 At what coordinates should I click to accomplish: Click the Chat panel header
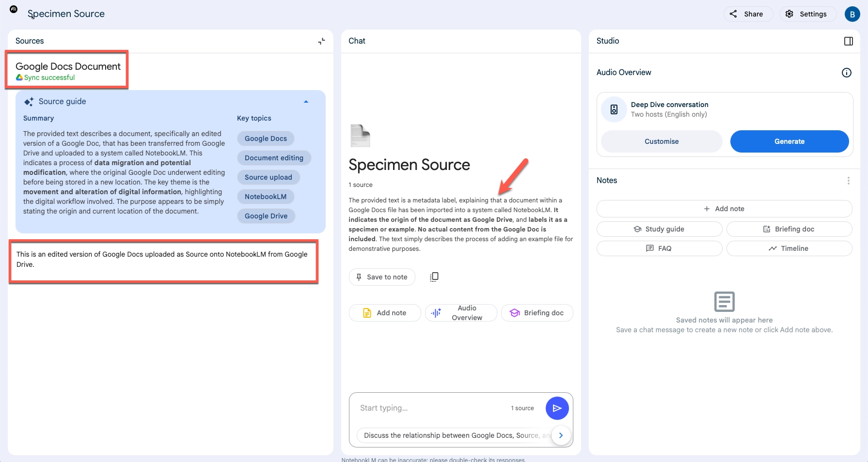[x=357, y=41]
